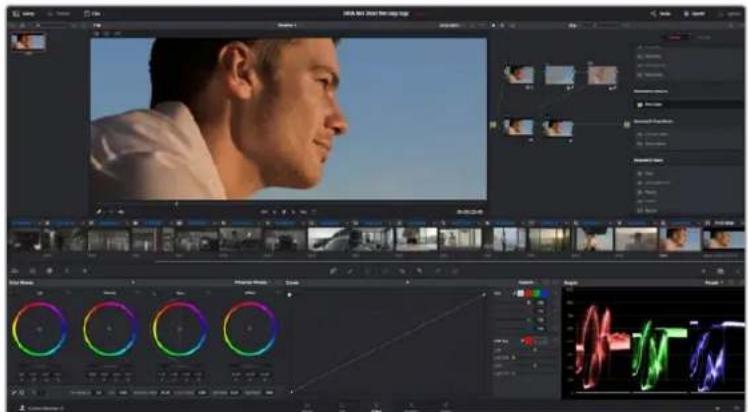Enable the blue channel in Curves

click(x=543, y=294)
